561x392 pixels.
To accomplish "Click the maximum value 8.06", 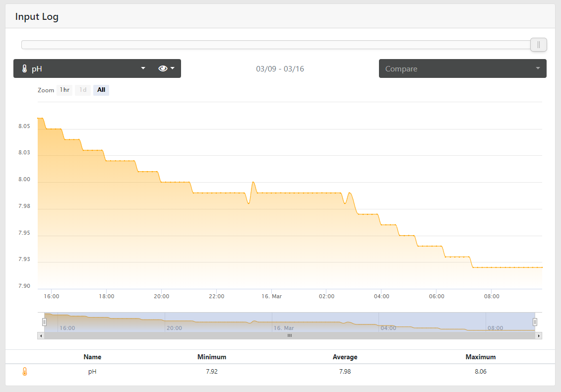I will point(481,372).
